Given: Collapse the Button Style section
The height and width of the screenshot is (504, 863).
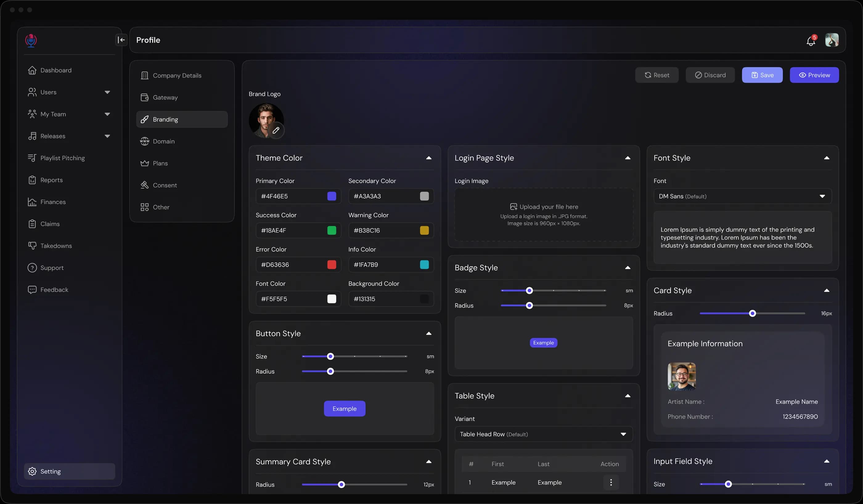Looking at the screenshot, I should point(428,333).
